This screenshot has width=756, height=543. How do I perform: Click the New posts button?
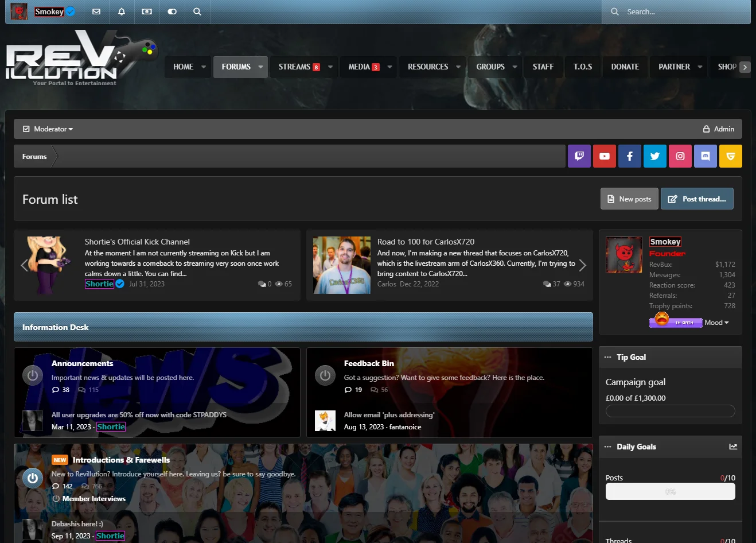629,199
